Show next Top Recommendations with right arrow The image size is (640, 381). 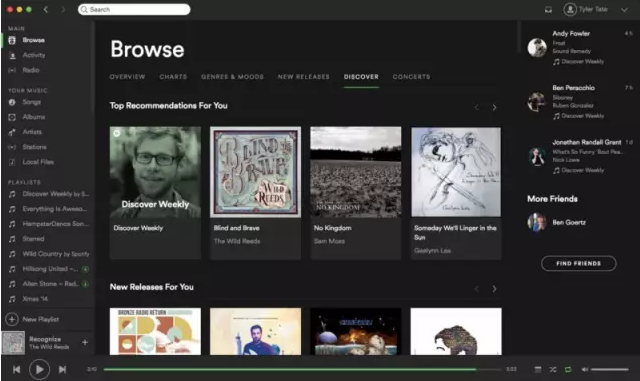[x=494, y=107]
